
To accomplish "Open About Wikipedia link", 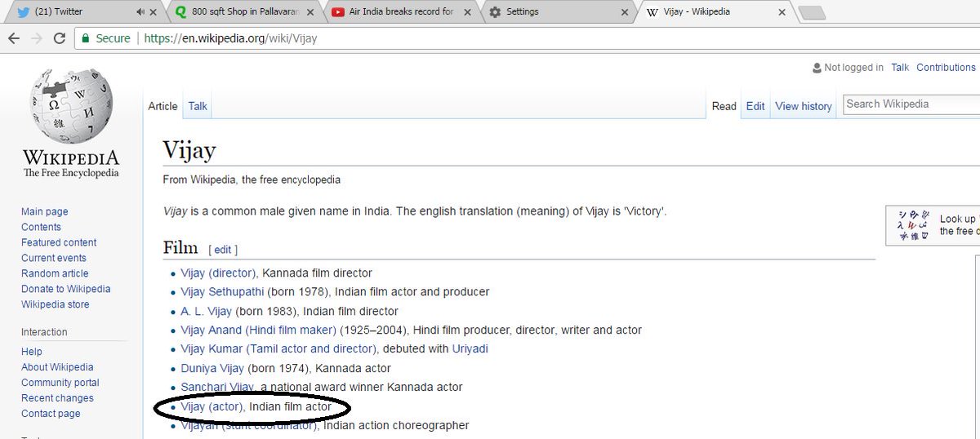I will pos(57,367).
